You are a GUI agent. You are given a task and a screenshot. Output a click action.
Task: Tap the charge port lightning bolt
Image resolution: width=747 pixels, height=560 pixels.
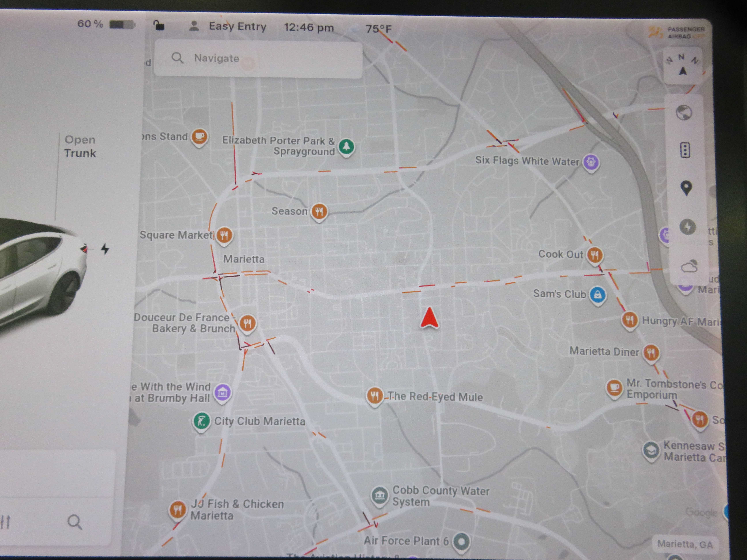[105, 249]
